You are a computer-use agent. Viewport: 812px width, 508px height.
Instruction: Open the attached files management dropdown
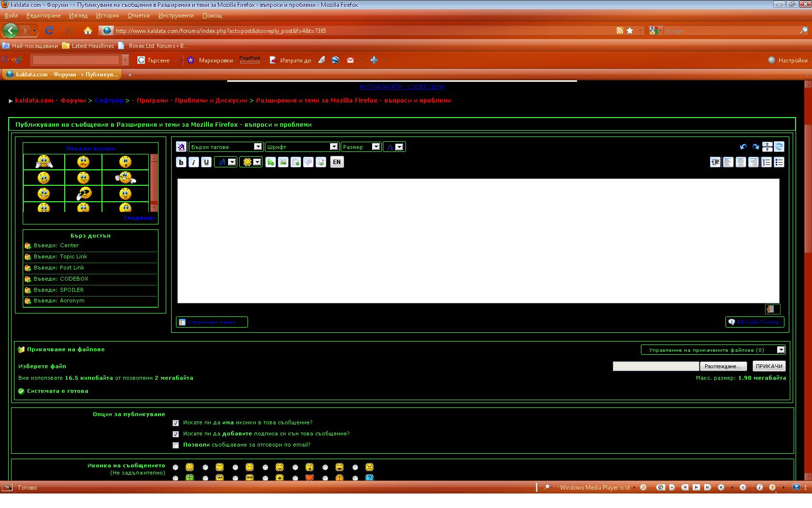713,350
